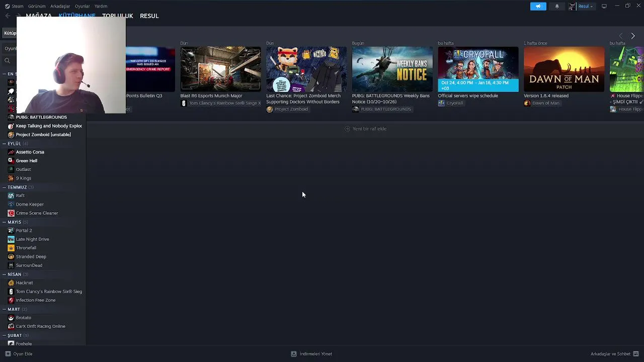Collapse the MART group
The height and width of the screenshot is (362, 644).
(x=4, y=309)
